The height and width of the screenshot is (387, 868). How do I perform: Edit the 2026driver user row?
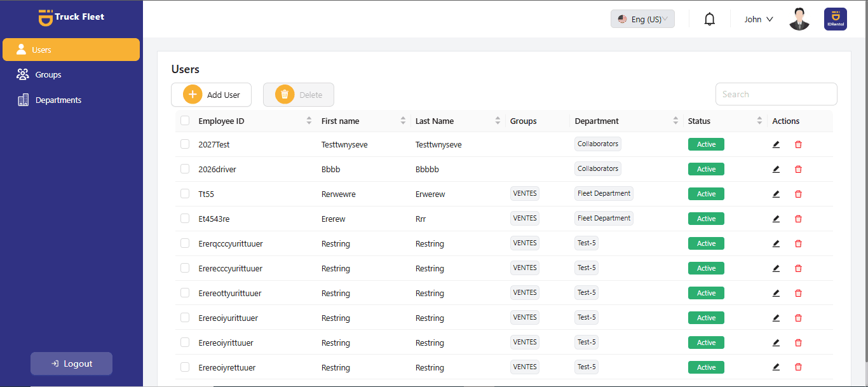tap(776, 169)
